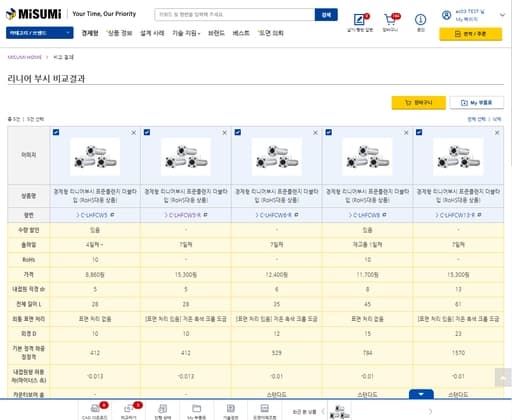This screenshot has width=512, height=420.
Task: Remove the C-LHFCW5-R column with X
Action: click(x=225, y=133)
